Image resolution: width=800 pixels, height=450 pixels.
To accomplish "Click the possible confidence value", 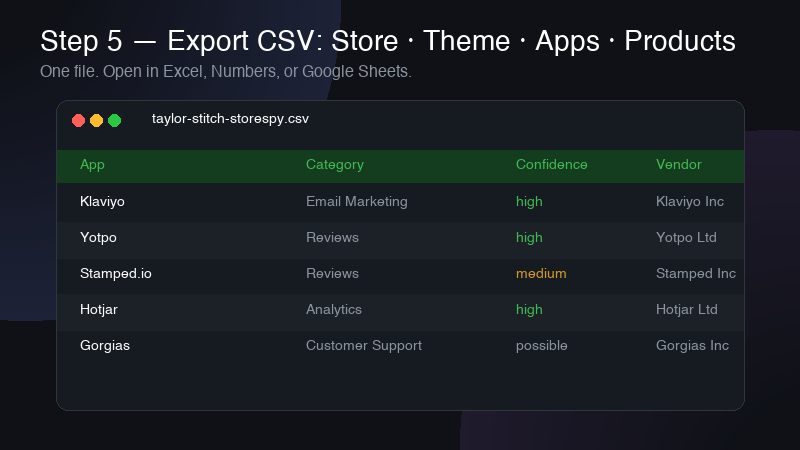I will [541, 345].
